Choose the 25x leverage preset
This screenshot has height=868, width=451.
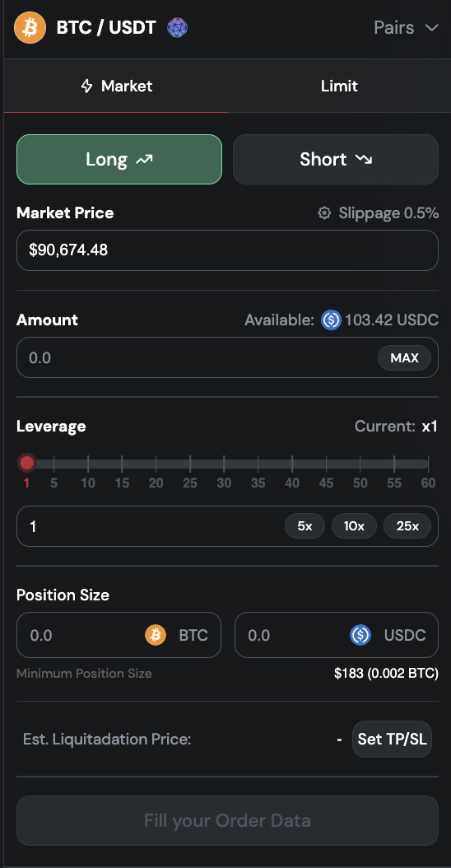(408, 526)
